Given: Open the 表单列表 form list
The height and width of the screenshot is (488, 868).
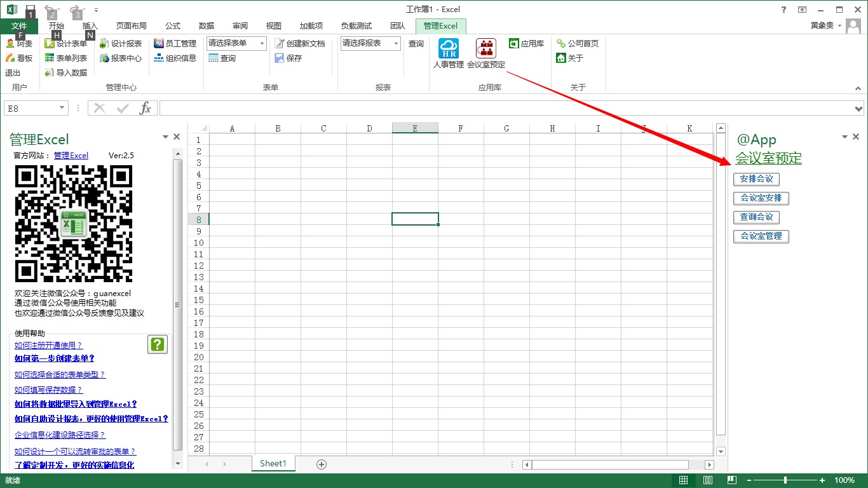Looking at the screenshot, I should click(x=66, y=58).
